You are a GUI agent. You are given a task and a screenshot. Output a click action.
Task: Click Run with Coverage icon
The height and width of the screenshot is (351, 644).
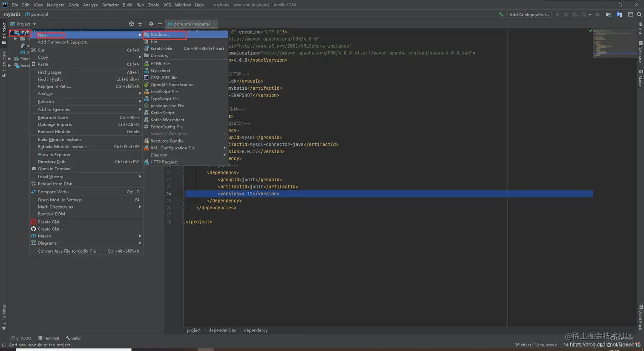point(575,14)
